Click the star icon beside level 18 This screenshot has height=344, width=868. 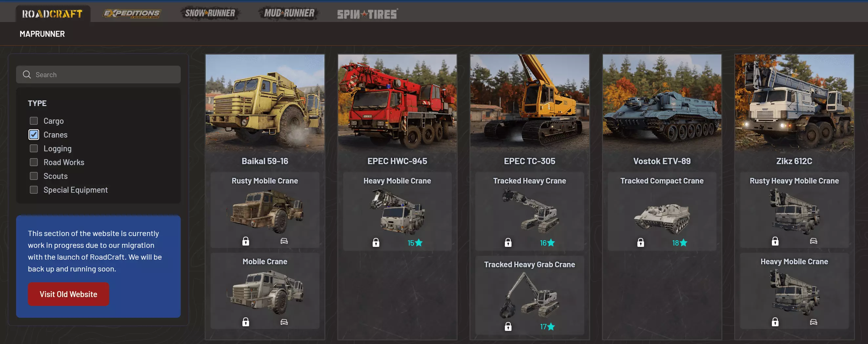683,243
